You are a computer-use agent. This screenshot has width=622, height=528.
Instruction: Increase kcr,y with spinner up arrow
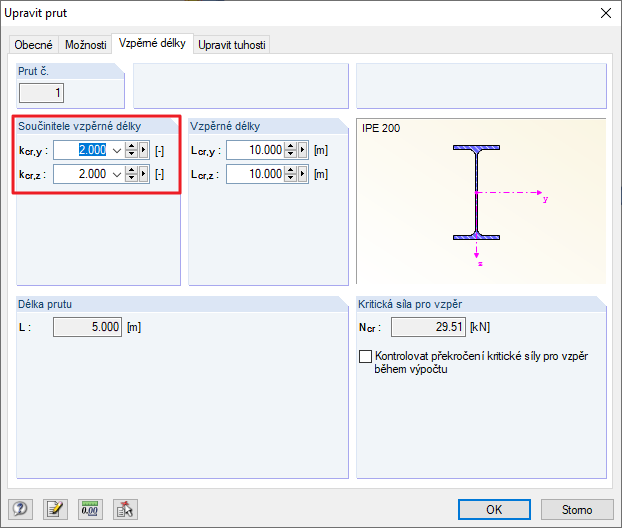point(131,146)
